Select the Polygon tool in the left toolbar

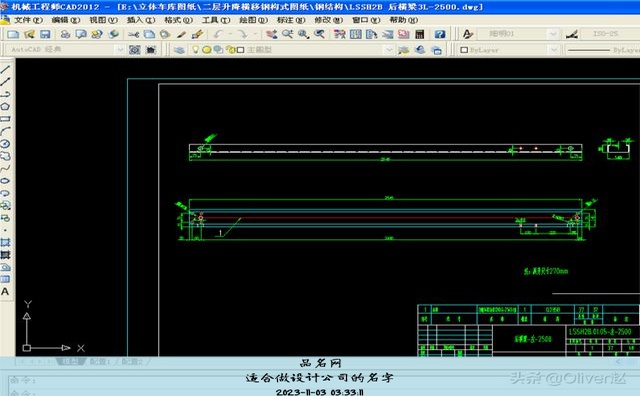click(x=5, y=107)
